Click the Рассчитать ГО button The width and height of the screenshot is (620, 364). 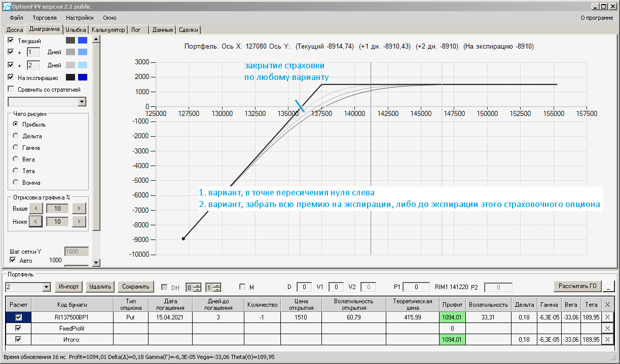(x=577, y=287)
